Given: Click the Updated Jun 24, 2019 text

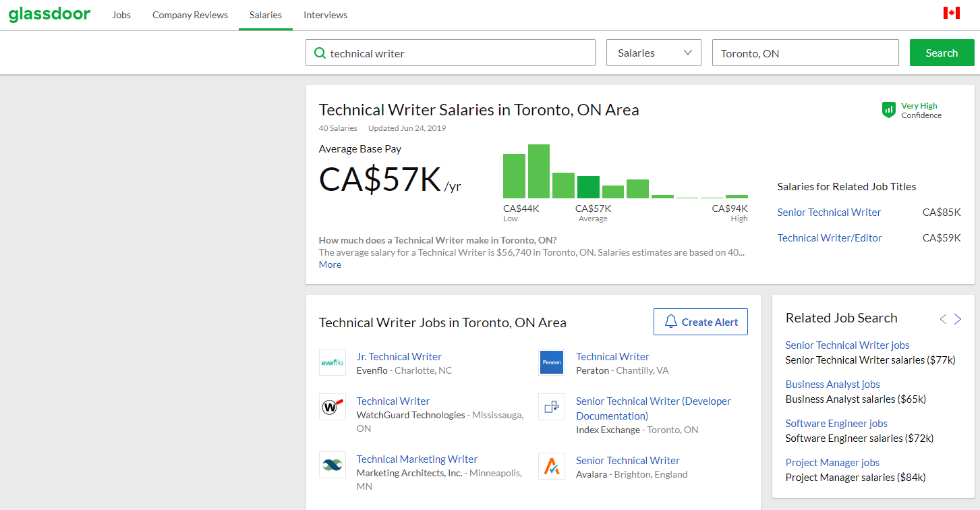Looking at the screenshot, I should 407,128.
